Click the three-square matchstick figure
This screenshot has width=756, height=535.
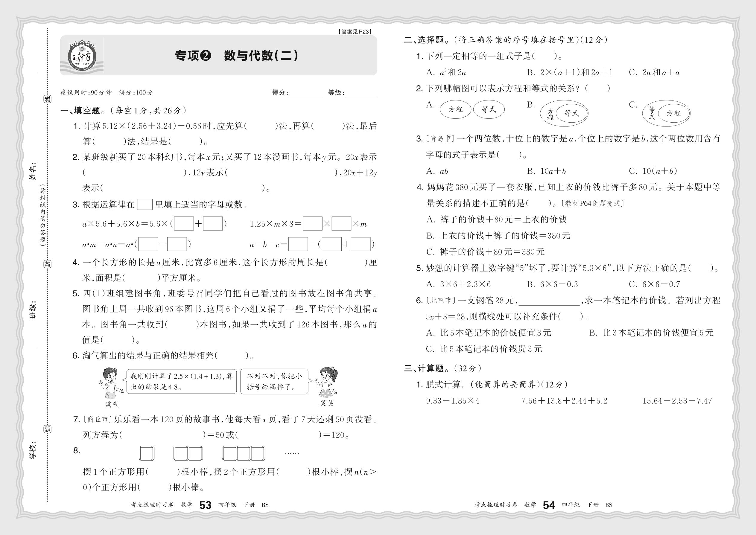[x=244, y=453]
